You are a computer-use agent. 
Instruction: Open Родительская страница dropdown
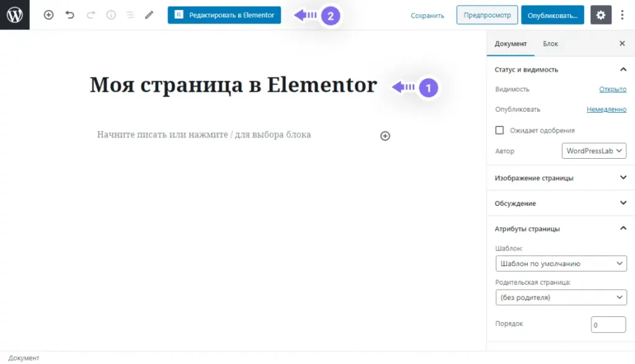(x=561, y=298)
